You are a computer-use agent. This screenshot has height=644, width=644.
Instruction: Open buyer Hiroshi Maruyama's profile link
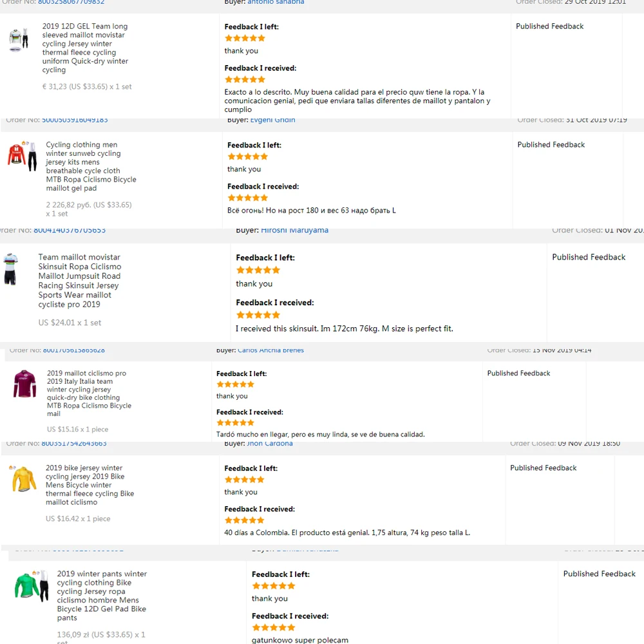pos(294,230)
